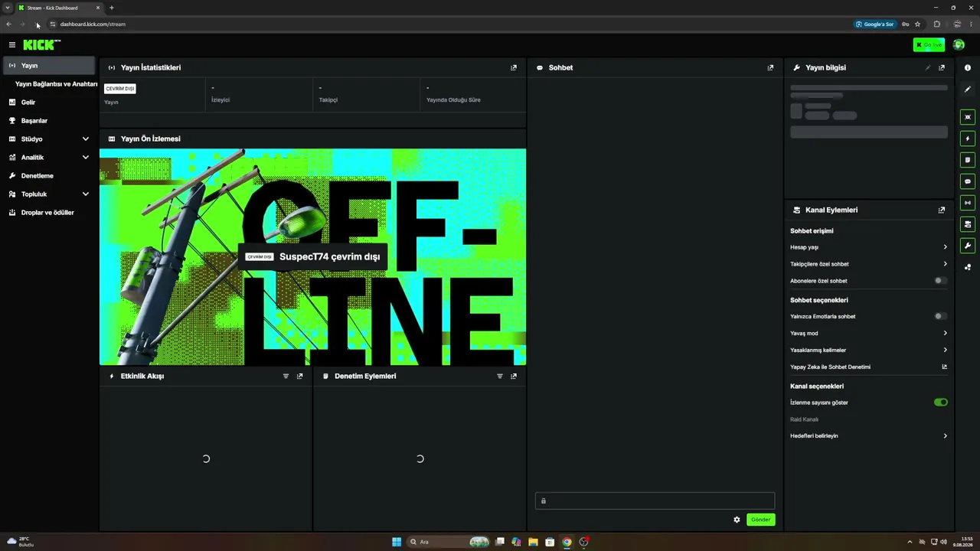Toggle Abonelere özel sohbet switch
This screenshot has width=980, height=551.
pos(941,281)
